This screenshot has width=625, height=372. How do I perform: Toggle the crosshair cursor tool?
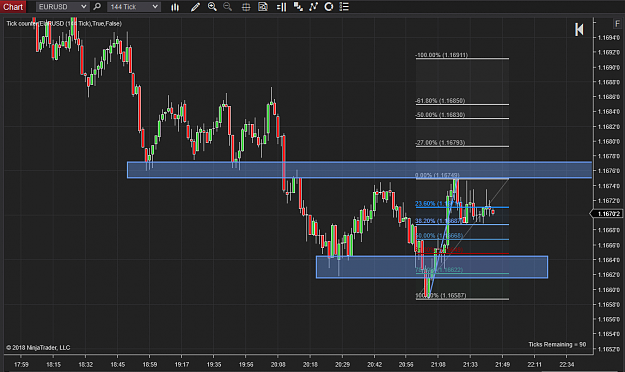pos(246,7)
